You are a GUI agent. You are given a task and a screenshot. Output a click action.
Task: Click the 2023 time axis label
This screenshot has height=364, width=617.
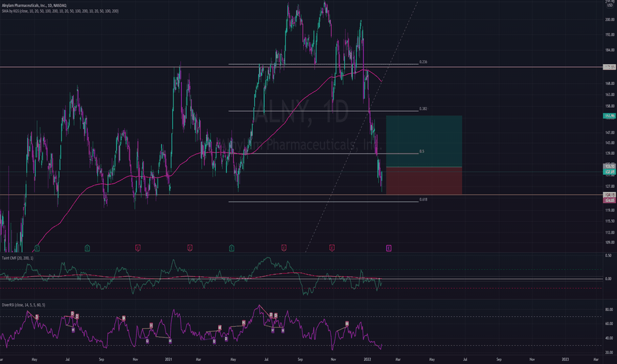click(x=565, y=359)
